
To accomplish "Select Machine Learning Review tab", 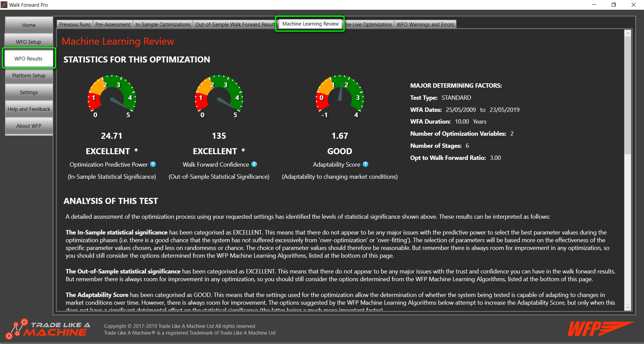I will point(310,24).
